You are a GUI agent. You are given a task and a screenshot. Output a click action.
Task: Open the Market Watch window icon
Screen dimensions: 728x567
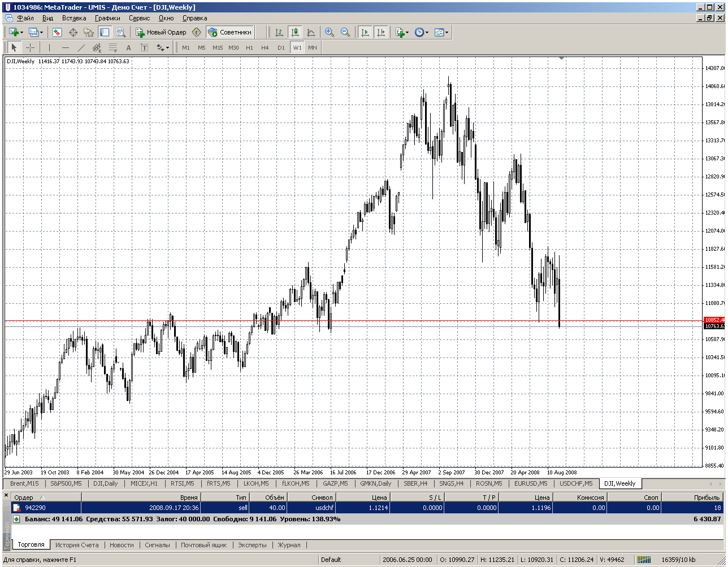[x=57, y=32]
